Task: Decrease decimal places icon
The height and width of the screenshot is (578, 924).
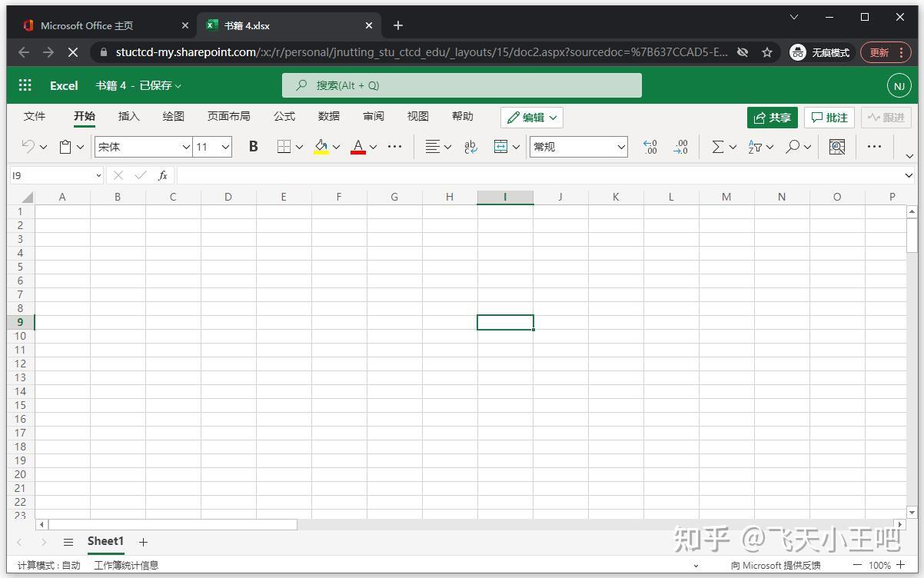Action: [681, 146]
